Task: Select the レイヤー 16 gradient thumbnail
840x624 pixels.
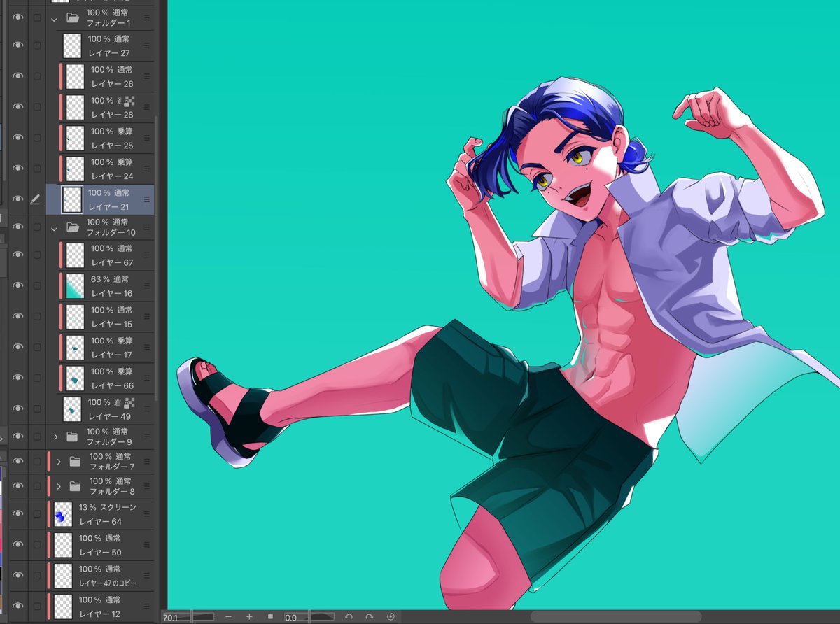Action: tap(75, 285)
